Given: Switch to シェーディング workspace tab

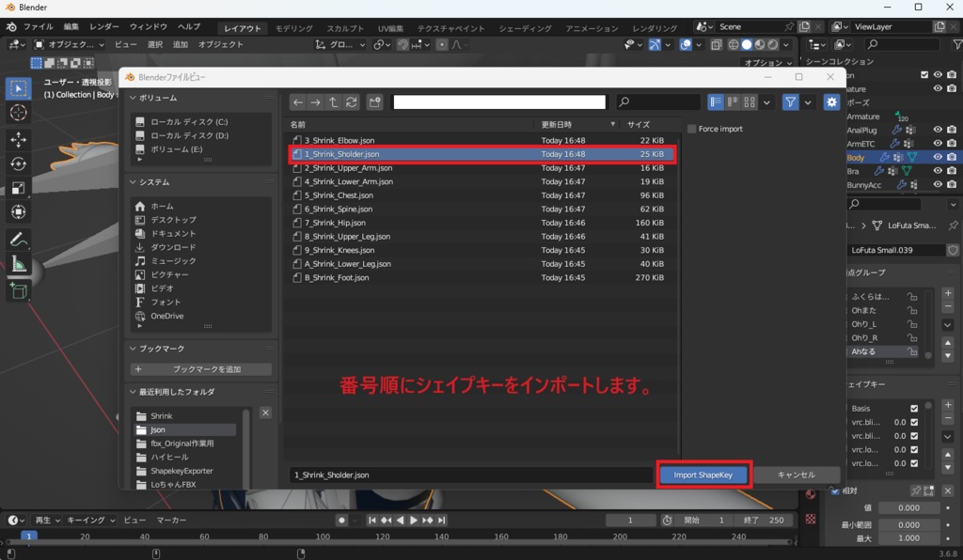Looking at the screenshot, I should 525,28.
